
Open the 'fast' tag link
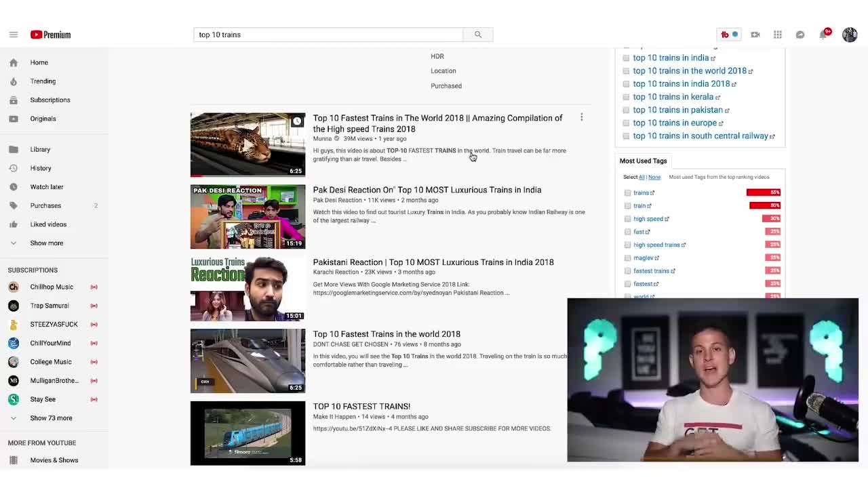(639, 232)
